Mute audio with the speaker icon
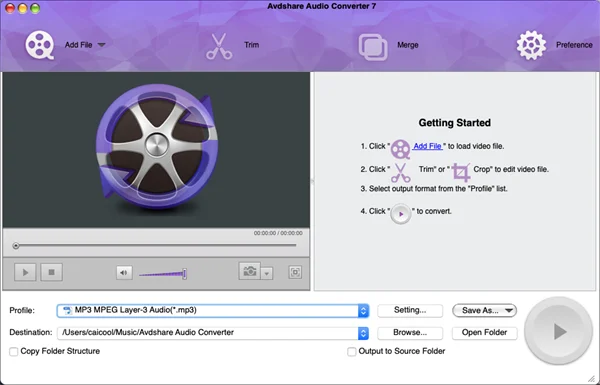This screenshot has width=600, height=385. (124, 272)
